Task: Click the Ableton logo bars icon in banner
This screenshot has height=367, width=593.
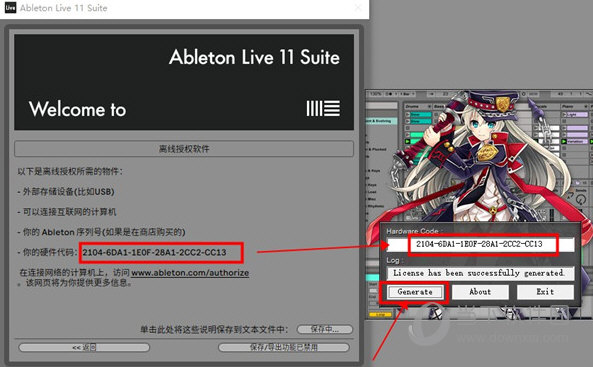Action: [323, 109]
